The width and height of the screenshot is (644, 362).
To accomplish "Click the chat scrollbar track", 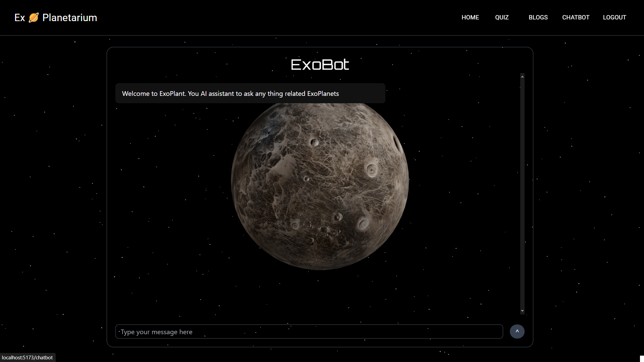I will [522, 194].
